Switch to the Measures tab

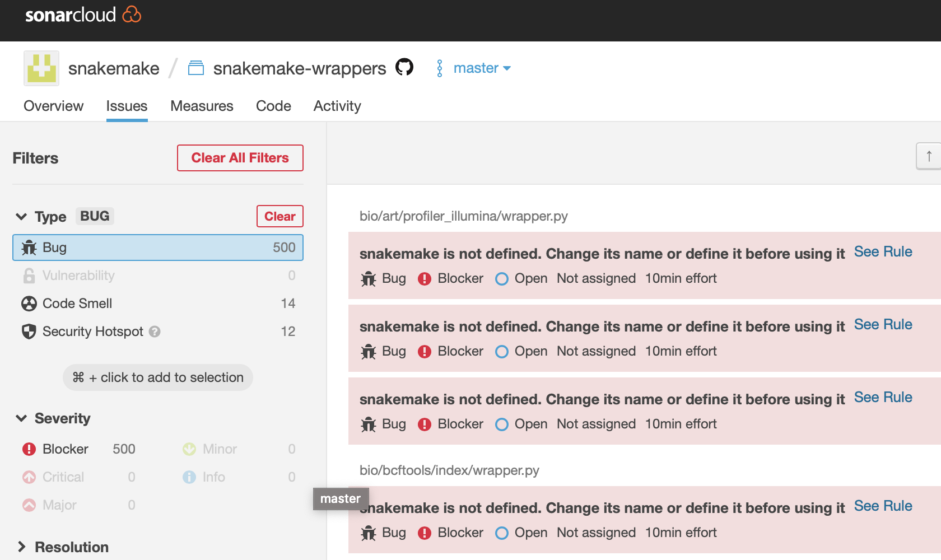pos(202,106)
